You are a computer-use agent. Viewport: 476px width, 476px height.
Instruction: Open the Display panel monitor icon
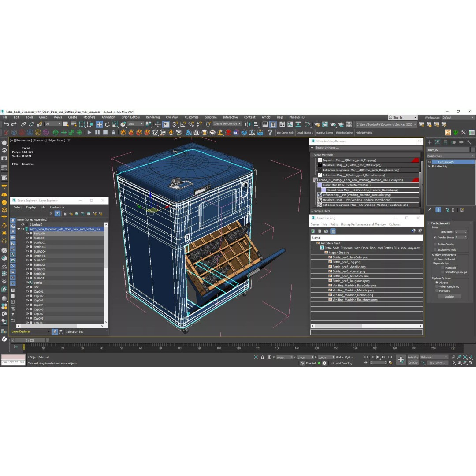pos(461,142)
